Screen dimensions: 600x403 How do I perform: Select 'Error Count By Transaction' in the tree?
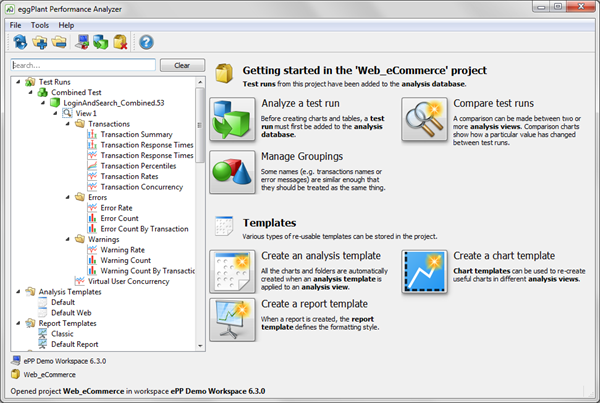(x=144, y=229)
